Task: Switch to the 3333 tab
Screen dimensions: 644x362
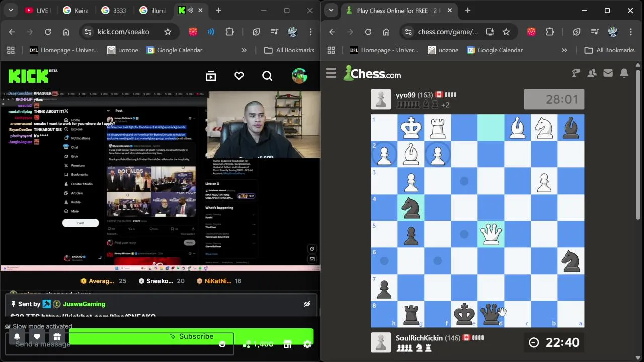Action: pyautogui.click(x=114, y=10)
